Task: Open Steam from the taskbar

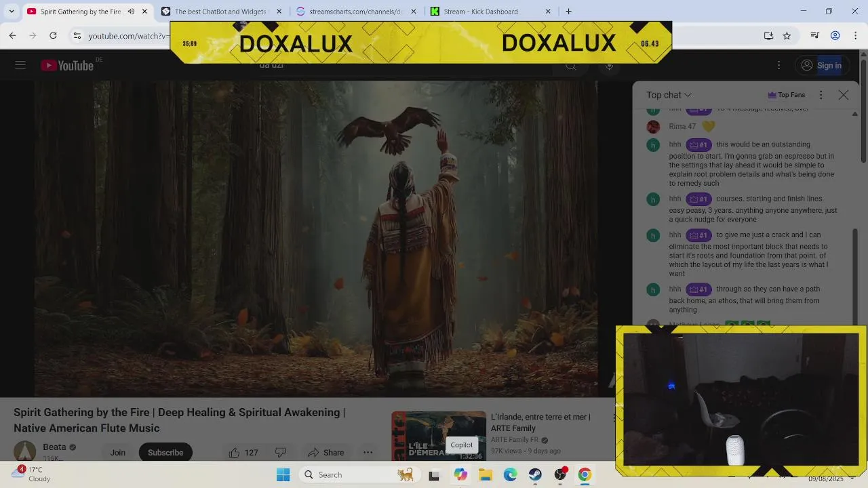Action: (x=535, y=475)
